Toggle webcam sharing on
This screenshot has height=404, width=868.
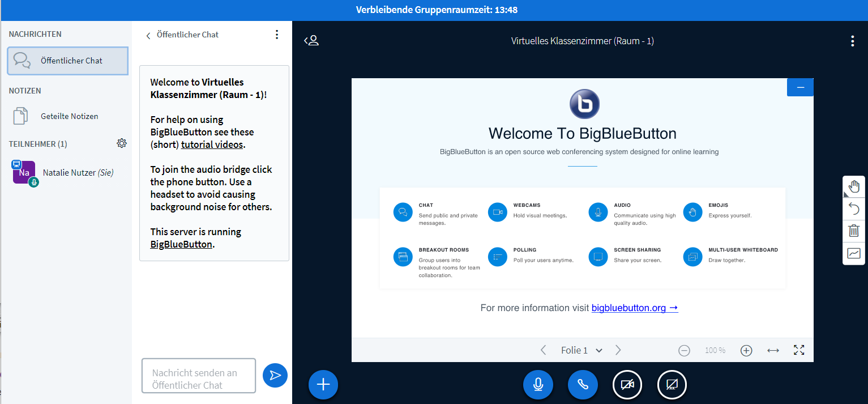[627, 385]
